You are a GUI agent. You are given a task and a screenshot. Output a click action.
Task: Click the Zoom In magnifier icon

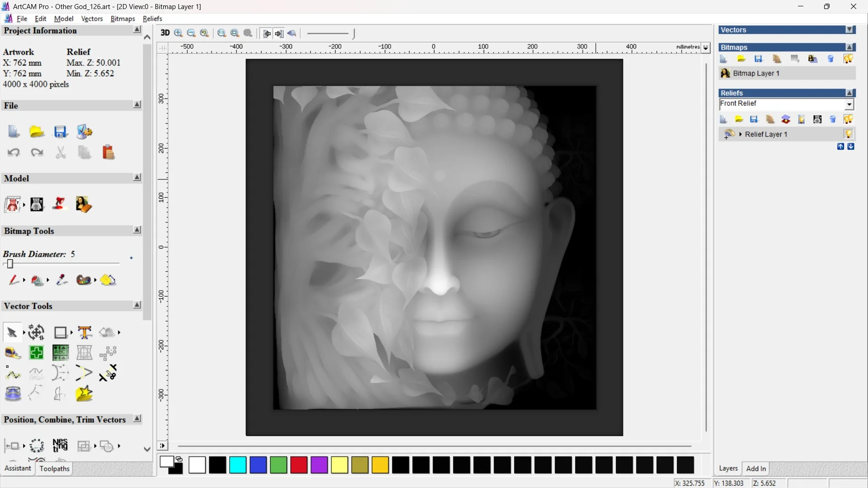(178, 33)
